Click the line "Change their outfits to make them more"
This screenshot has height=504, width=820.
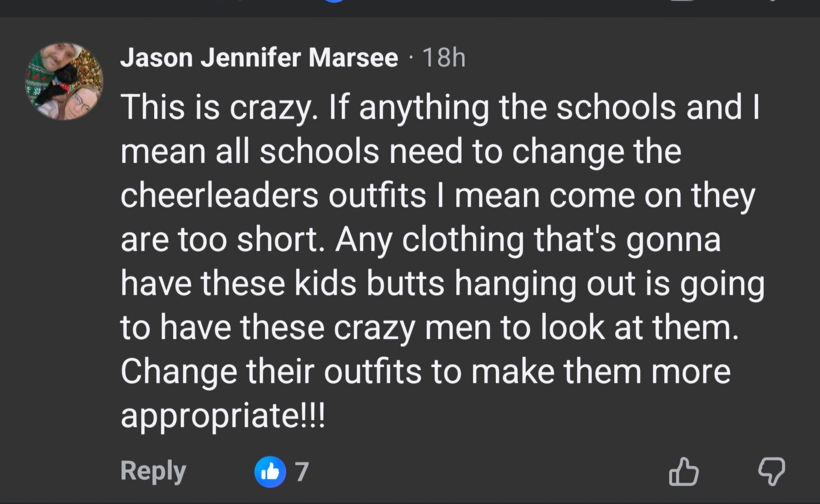426,371
